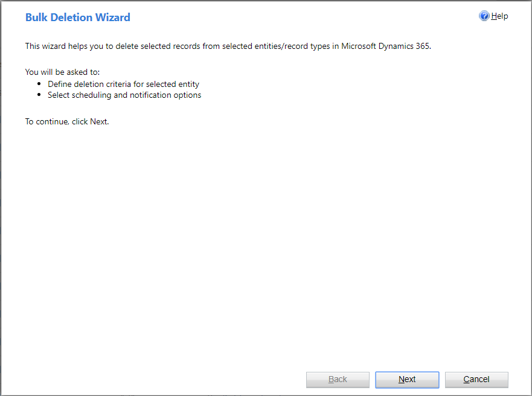Select 'Select scheduling and notification options' item
The height and width of the screenshot is (396, 532).
tap(124, 95)
